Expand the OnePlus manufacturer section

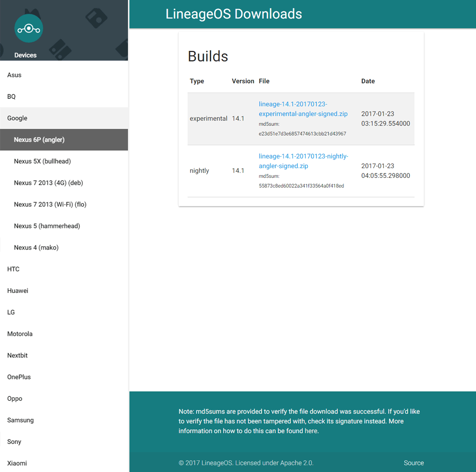[x=19, y=377]
